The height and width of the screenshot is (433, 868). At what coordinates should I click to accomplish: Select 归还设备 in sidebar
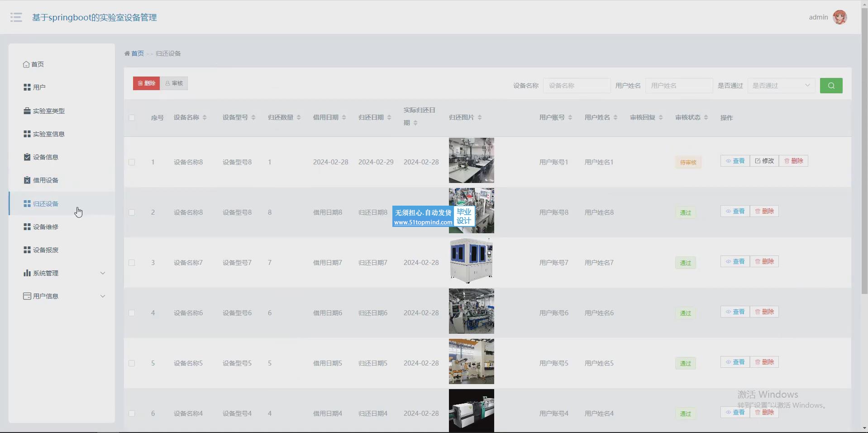click(62, 204)
